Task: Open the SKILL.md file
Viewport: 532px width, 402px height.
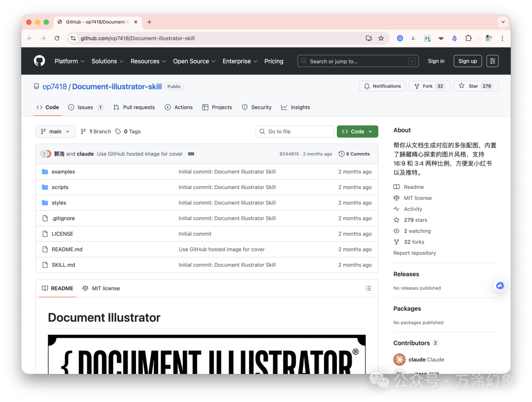Action: click(x=64, y=265)
